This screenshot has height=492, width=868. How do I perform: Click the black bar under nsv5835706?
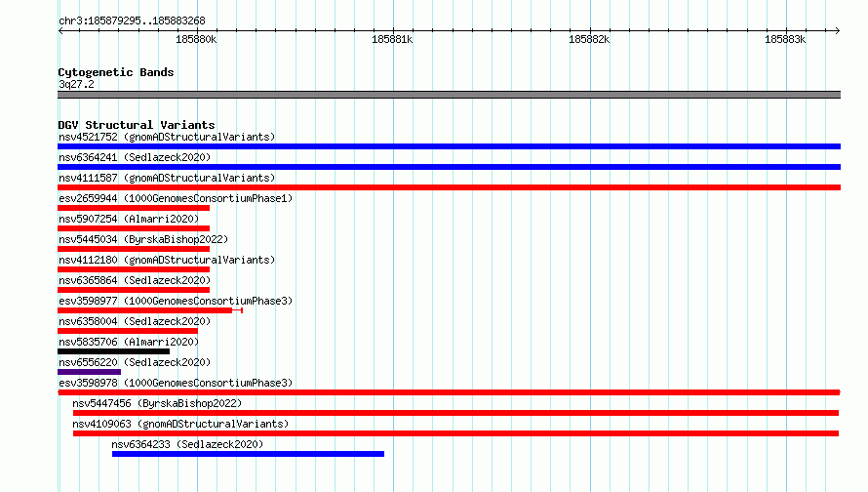coord(113,351)
